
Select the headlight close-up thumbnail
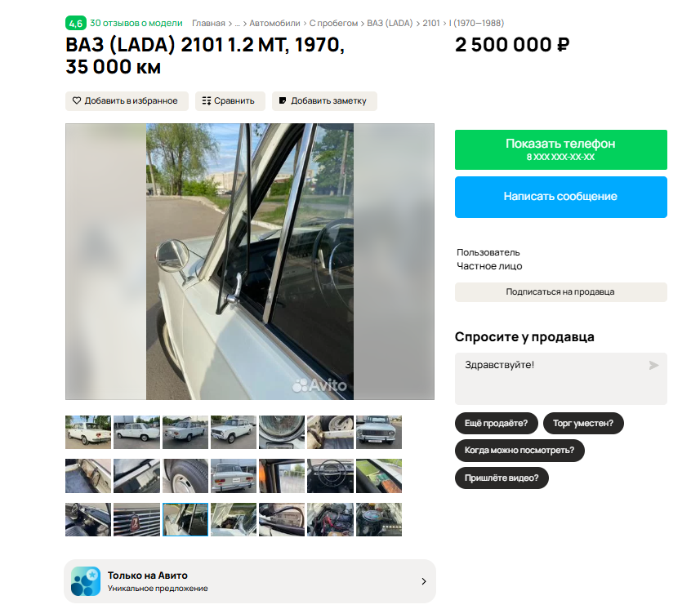[x=282, y=432]
